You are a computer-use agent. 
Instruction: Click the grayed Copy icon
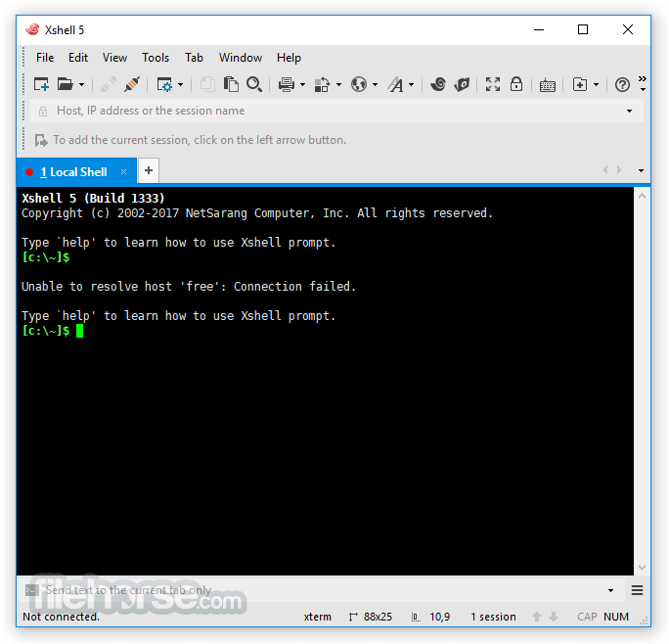tap(207, 84)
